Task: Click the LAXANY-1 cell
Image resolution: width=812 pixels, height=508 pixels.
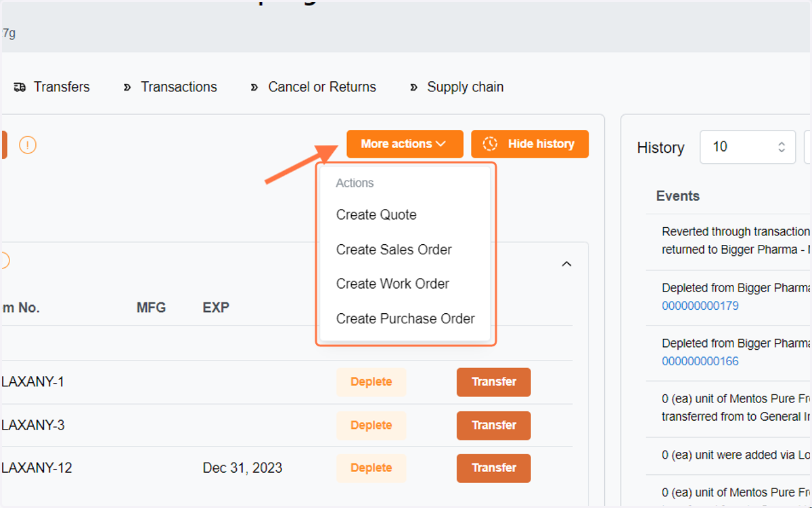Action: pos(32,382)
